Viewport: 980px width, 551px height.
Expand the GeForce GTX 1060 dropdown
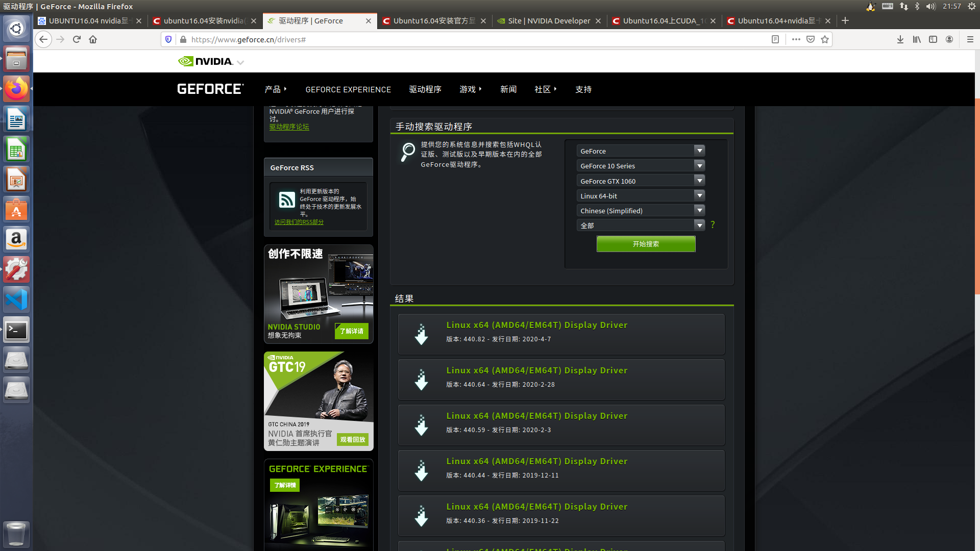click(641, 181)
